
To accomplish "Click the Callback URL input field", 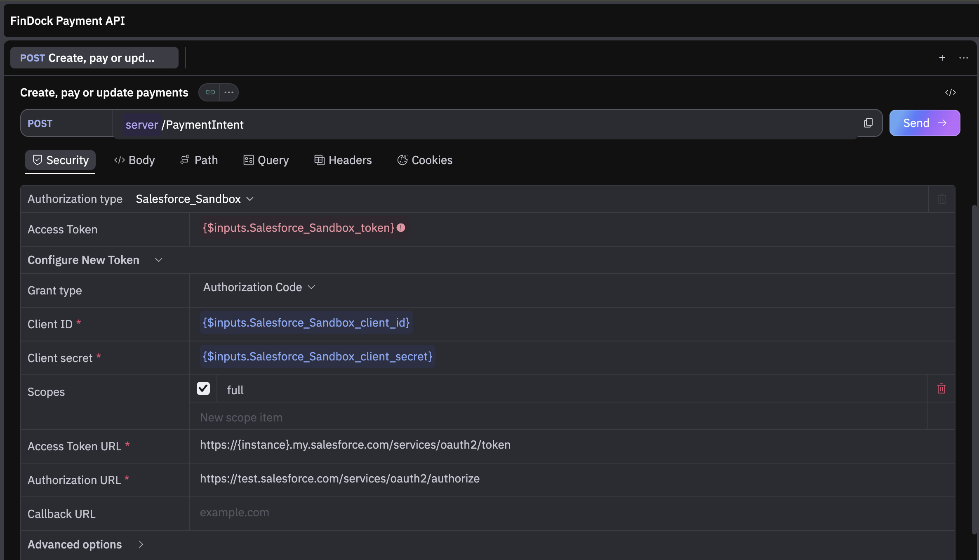I will click(569, 513).
